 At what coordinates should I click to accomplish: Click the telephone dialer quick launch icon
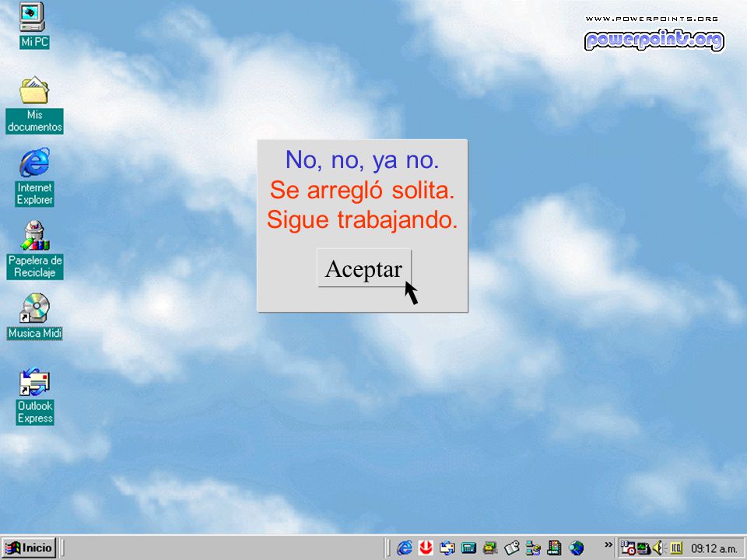[489, 548]
